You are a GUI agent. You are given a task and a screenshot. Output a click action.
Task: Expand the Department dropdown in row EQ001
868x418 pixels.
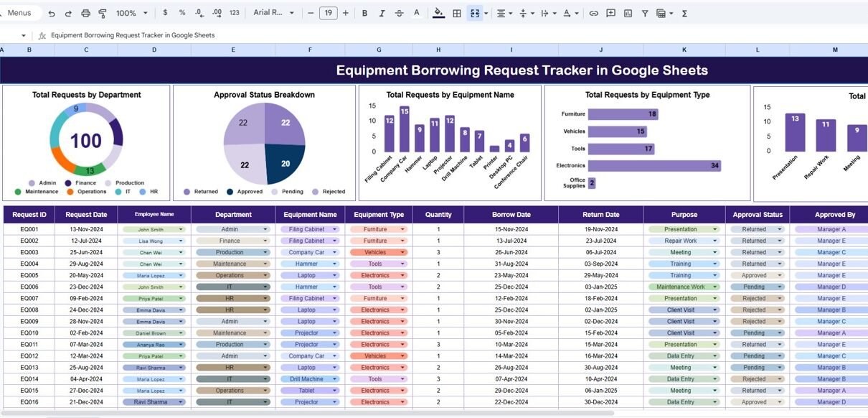point(265,230)
